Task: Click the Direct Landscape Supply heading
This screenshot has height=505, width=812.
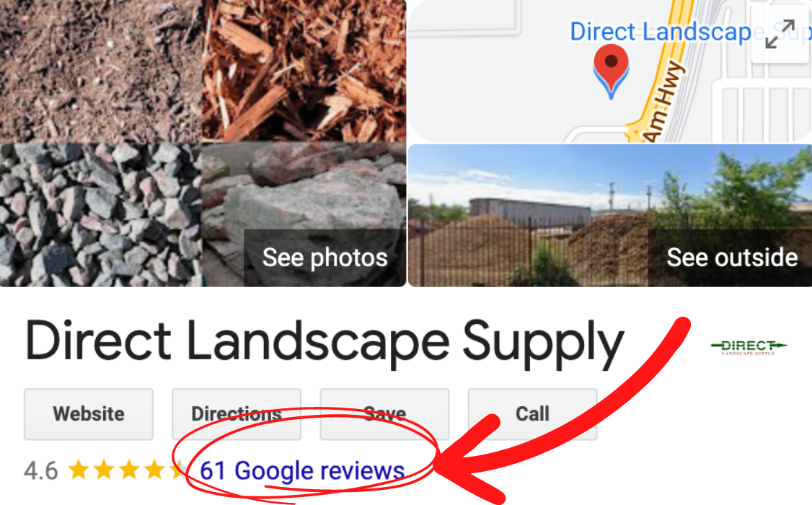Action: point(325,342)
